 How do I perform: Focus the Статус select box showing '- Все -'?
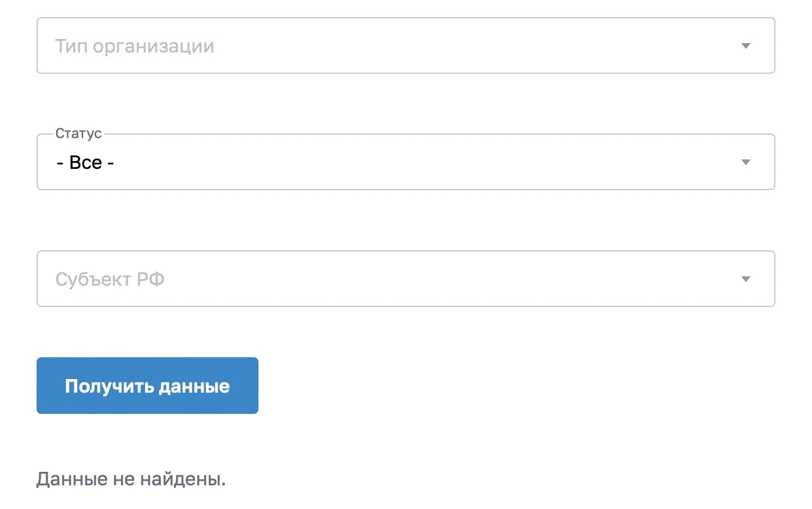[x=405, y=162]
